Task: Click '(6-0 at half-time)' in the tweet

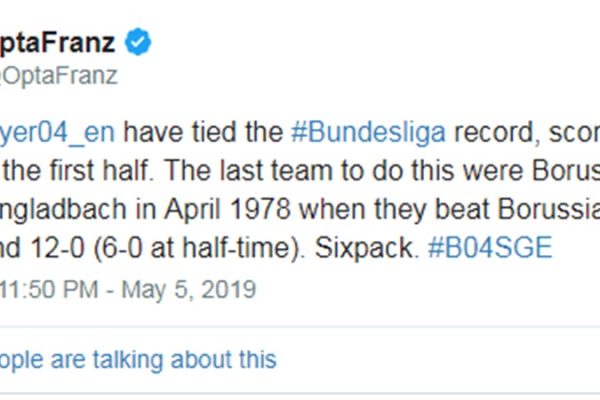Action: click(215, 248)
